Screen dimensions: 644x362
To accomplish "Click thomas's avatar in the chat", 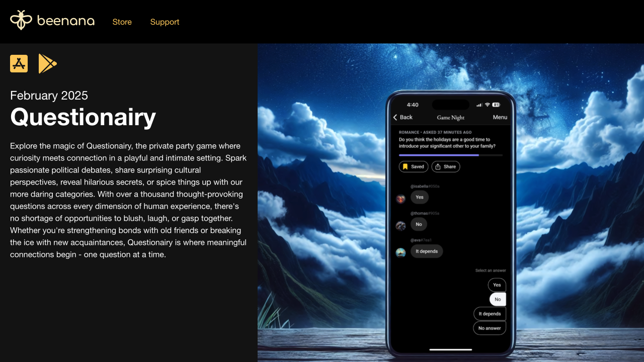I will coord(400,226).
